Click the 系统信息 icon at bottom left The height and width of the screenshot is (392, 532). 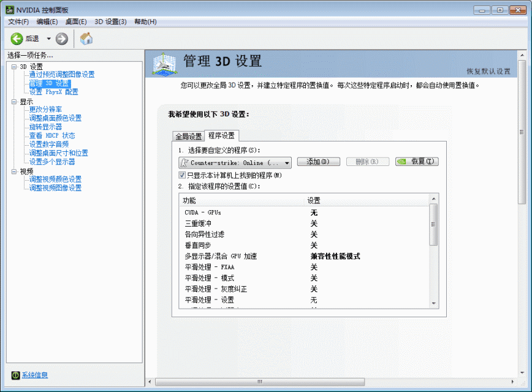15,375
